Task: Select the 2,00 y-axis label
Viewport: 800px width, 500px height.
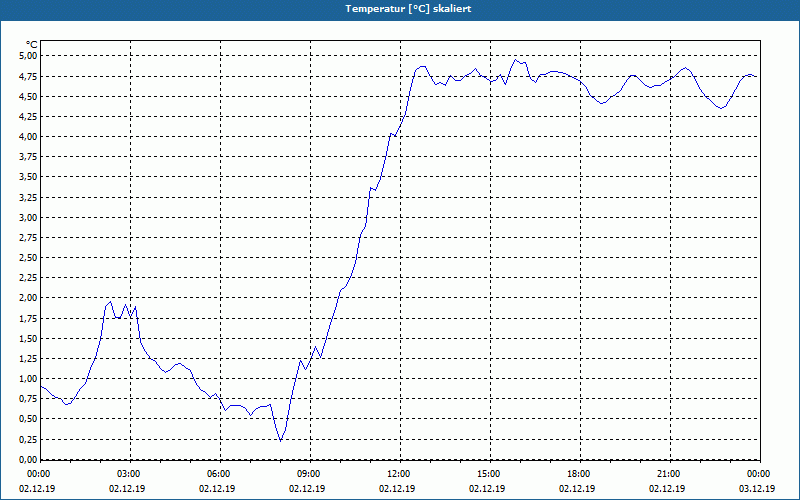Action: click(28, 298)
